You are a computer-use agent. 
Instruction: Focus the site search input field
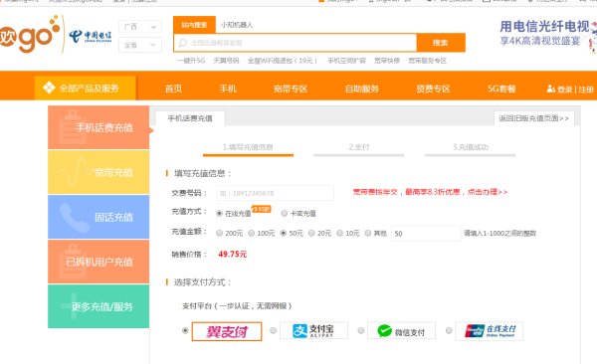coord(296,43)
